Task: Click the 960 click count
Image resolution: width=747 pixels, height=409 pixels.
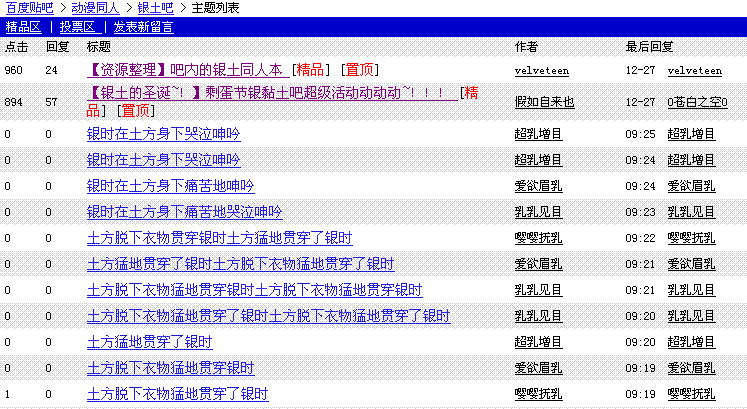Action: click(x=13, y=70)
